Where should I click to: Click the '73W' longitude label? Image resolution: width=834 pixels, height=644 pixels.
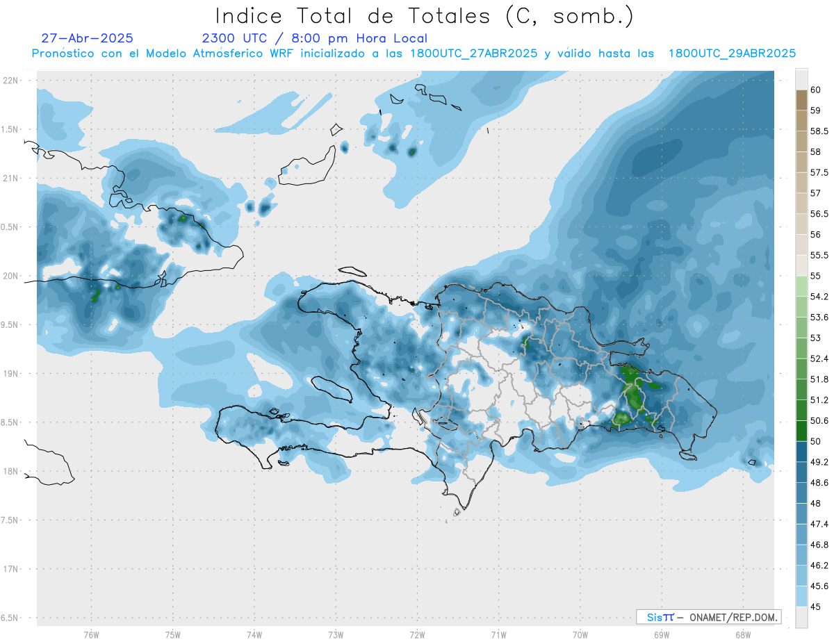click(x=336, y=634)
